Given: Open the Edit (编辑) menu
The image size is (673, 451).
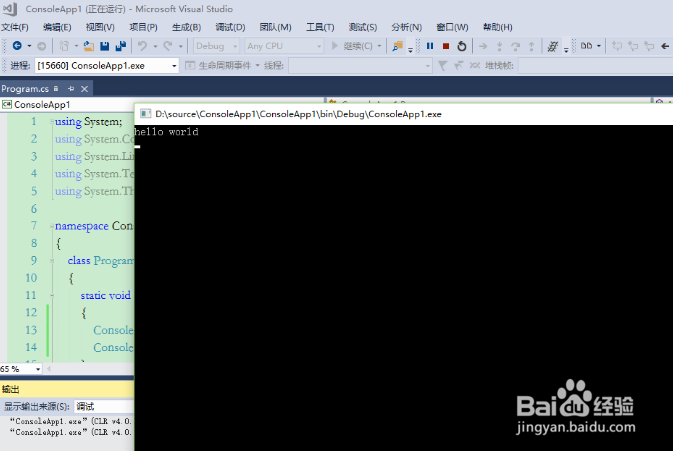Looking at the screenshot, I should [57, 27].
